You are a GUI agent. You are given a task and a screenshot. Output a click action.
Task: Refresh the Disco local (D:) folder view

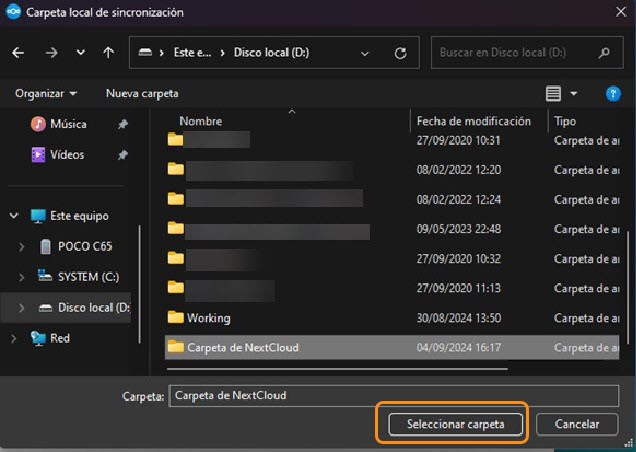click(x=401, y=53)
